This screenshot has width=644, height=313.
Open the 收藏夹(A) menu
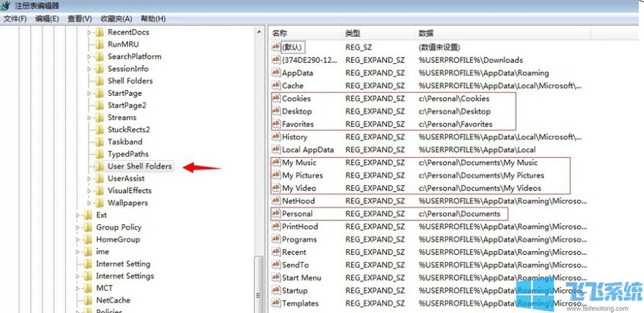(x=116, y=19)
